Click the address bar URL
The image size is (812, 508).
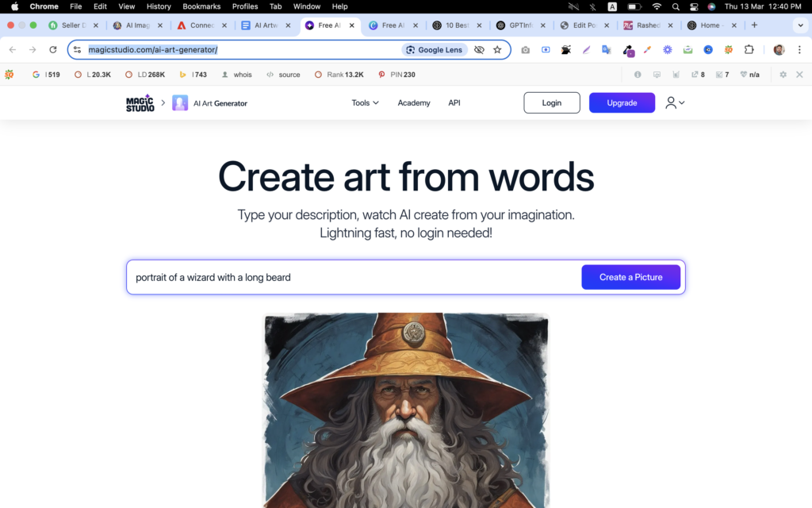tap(153, 50)
